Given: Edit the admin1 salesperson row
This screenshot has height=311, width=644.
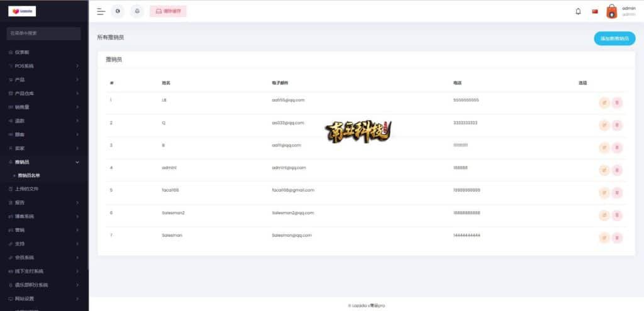Looking at the screenshot, I should (604, 170).
